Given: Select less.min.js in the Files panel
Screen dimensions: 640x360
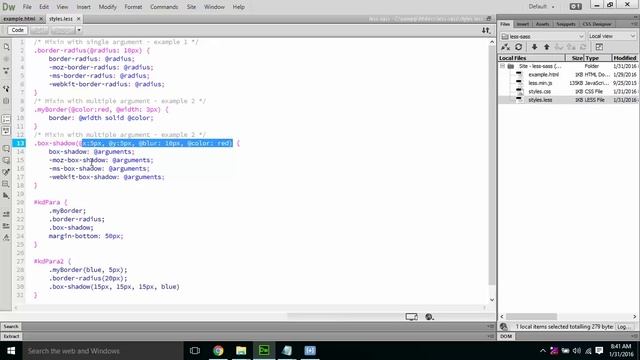Looking at the screenshot, I should (540, 83).
